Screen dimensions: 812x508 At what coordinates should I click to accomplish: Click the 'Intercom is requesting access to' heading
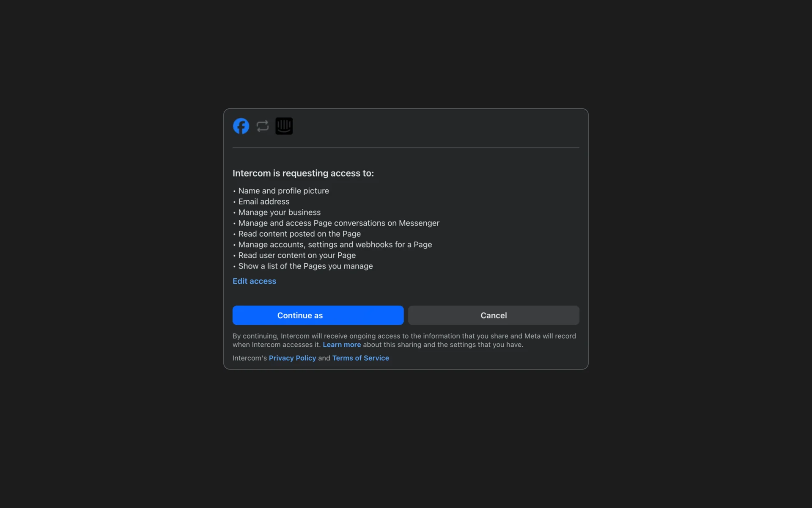303,173
